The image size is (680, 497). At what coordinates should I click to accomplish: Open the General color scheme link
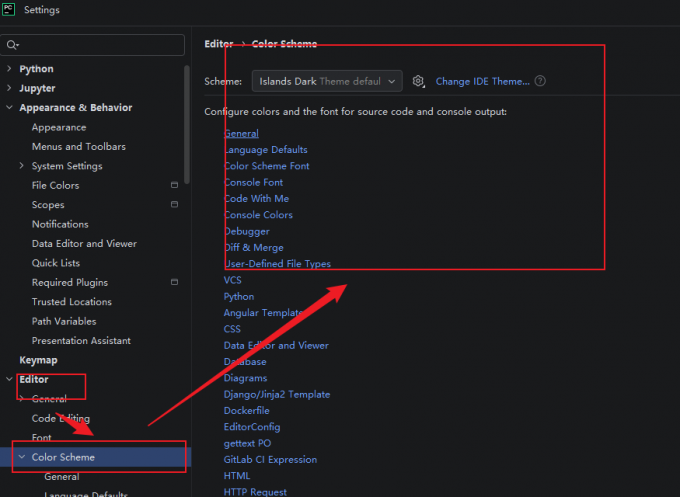point(241,134)
